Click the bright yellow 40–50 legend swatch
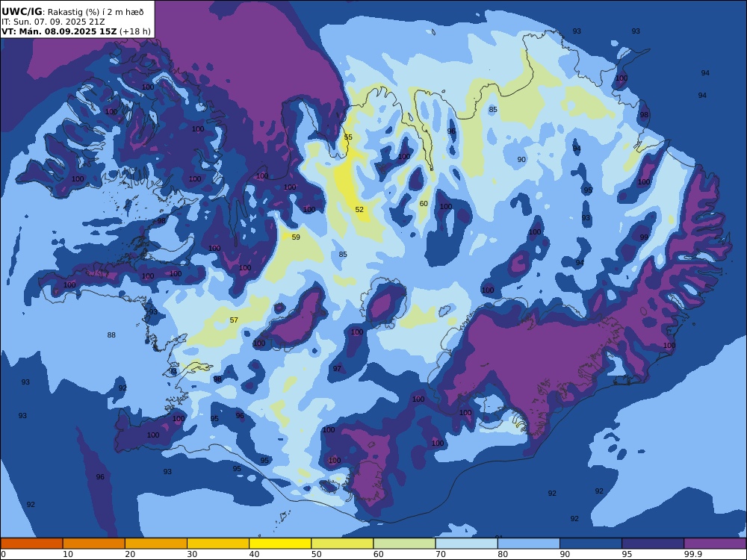Image resolution: width=747 pixels, height=560 pixels. pos(280,544)
